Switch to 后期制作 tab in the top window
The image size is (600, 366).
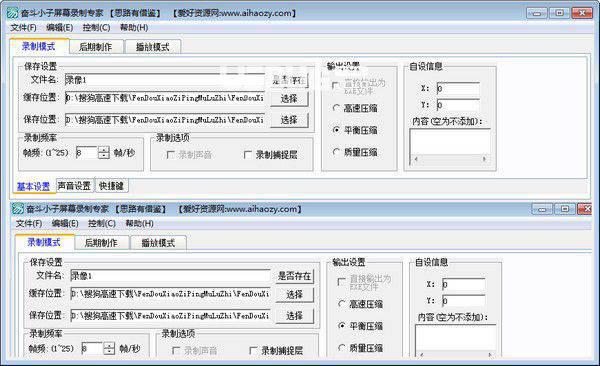coord(96,47)
